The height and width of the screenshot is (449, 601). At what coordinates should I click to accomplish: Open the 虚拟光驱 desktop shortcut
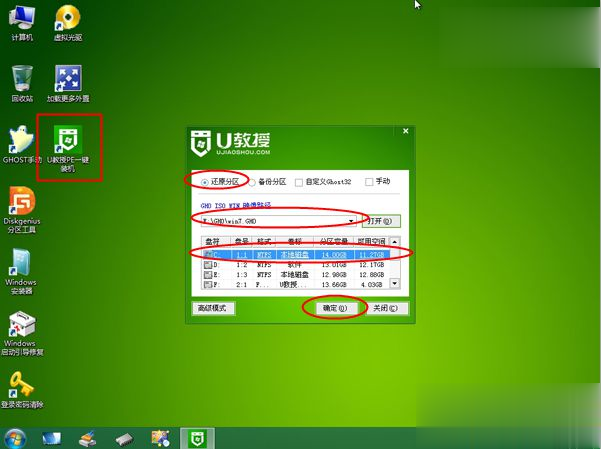pyautogui.click(x=68, y=23)
